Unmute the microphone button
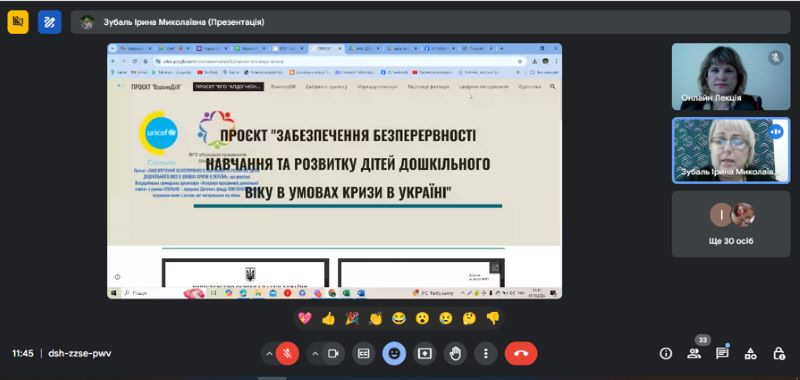The width and height of the screenshot is (800, 380). [x=287, y=353]
